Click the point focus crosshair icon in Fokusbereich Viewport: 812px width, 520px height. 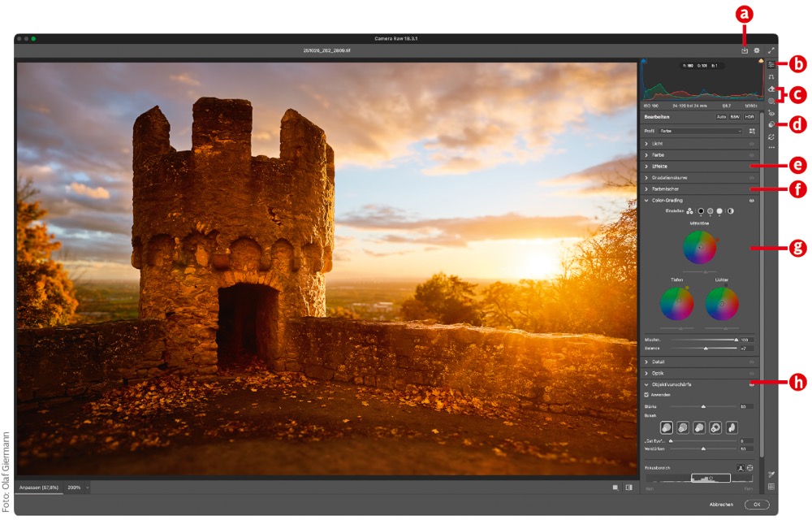point(749,468)
